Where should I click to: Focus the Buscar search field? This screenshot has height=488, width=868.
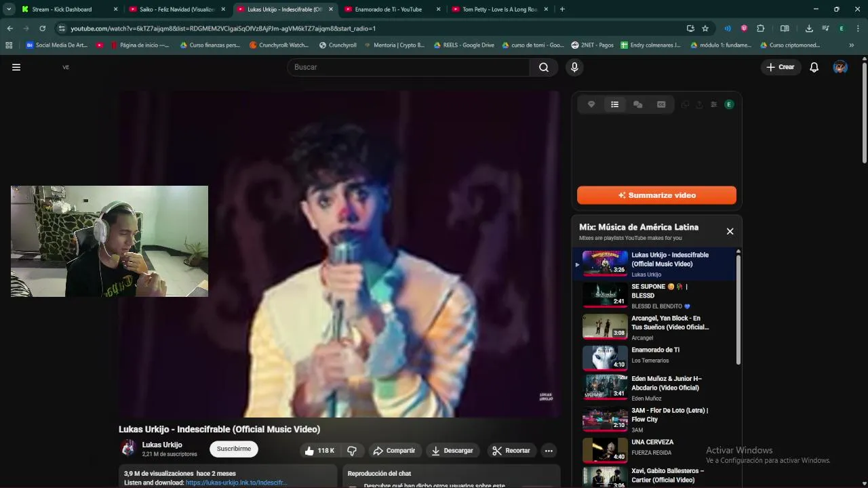point(408,67)
